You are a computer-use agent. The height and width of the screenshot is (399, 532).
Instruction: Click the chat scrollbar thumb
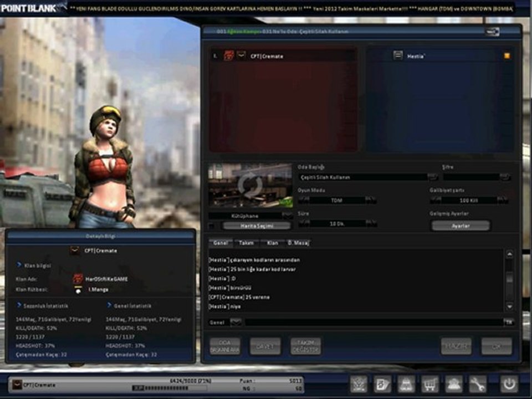tap(509, 278)
